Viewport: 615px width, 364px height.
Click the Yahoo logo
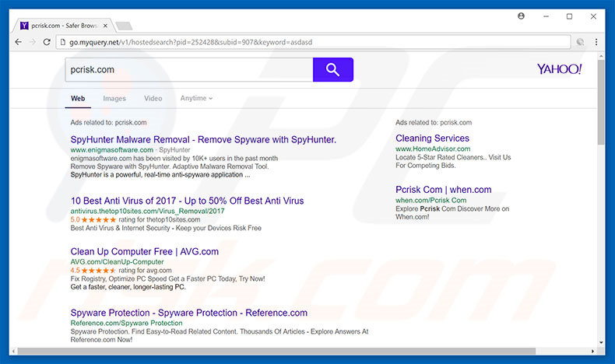coord(559,69)
